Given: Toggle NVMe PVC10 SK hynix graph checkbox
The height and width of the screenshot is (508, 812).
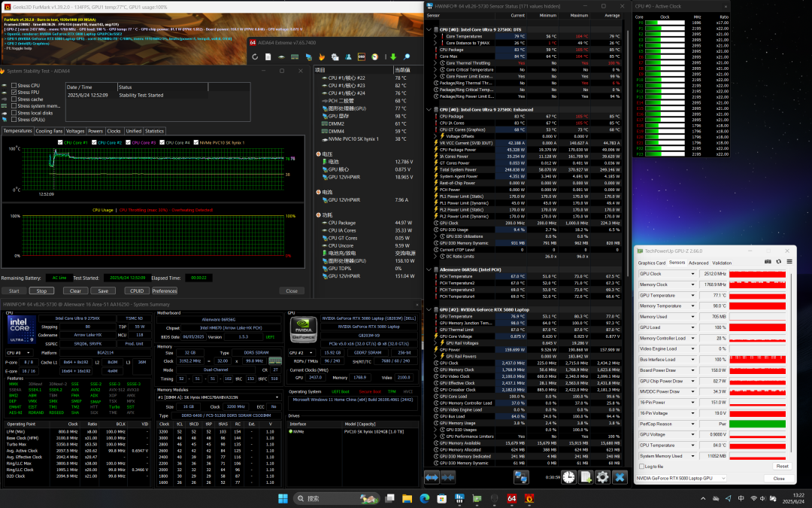Looking at the screenshot, I should [x=195, y=142].
